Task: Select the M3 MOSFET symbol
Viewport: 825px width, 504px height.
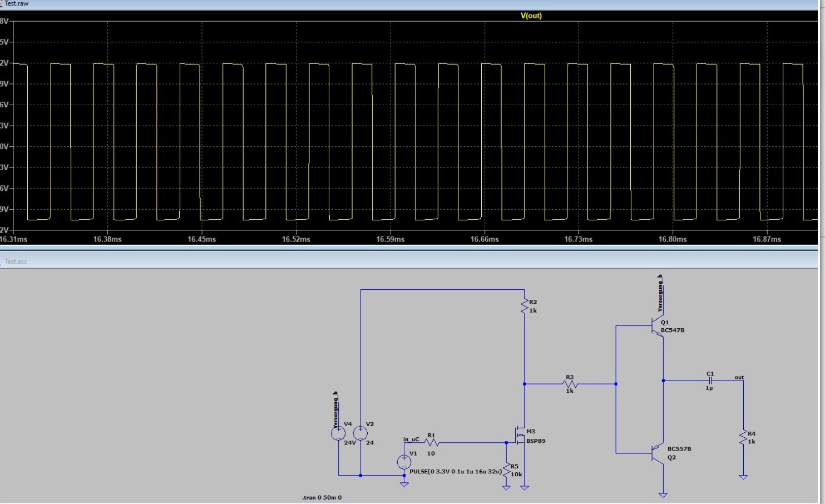Action: coord(519,436)
